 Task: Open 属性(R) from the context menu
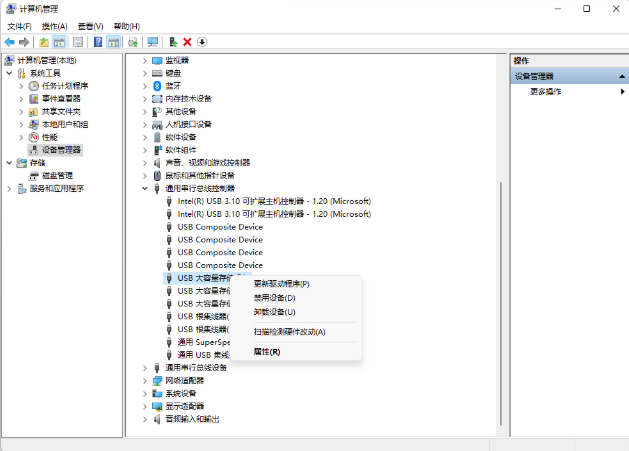267,352
